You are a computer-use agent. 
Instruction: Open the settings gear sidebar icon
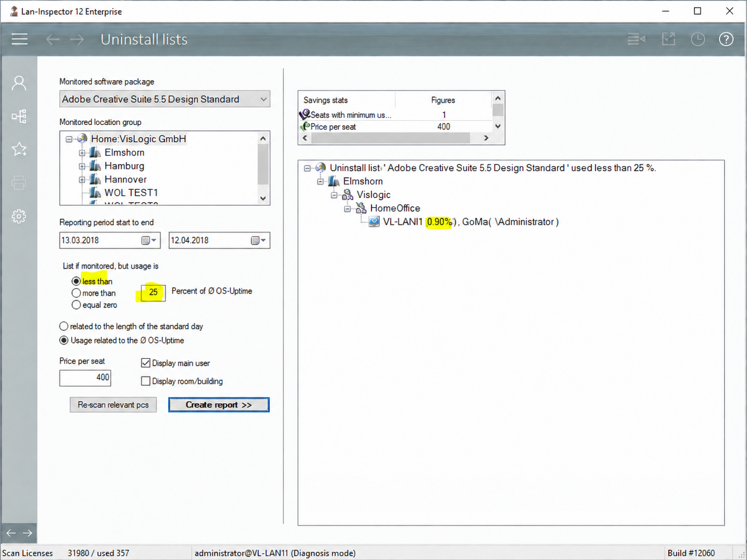(x=19, y=216)
